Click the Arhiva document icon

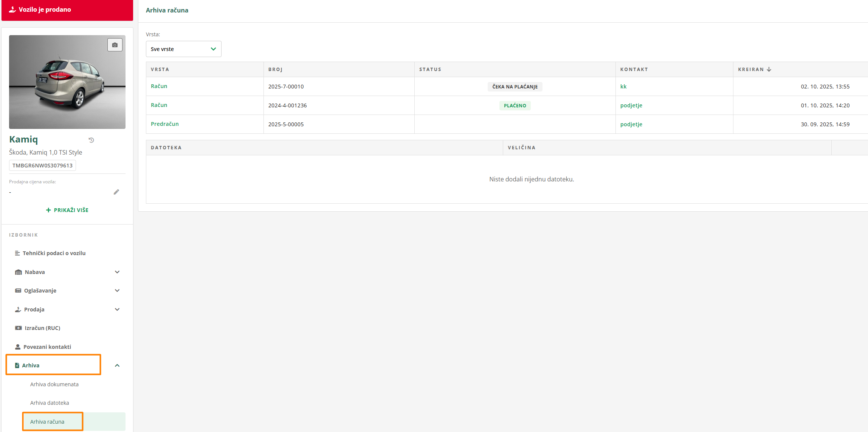click(17, 365)
